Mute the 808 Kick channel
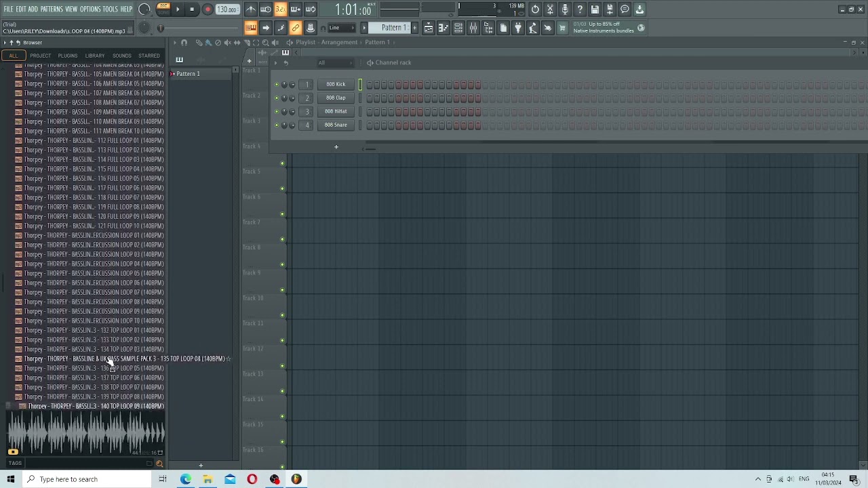 tap(277, 84)
